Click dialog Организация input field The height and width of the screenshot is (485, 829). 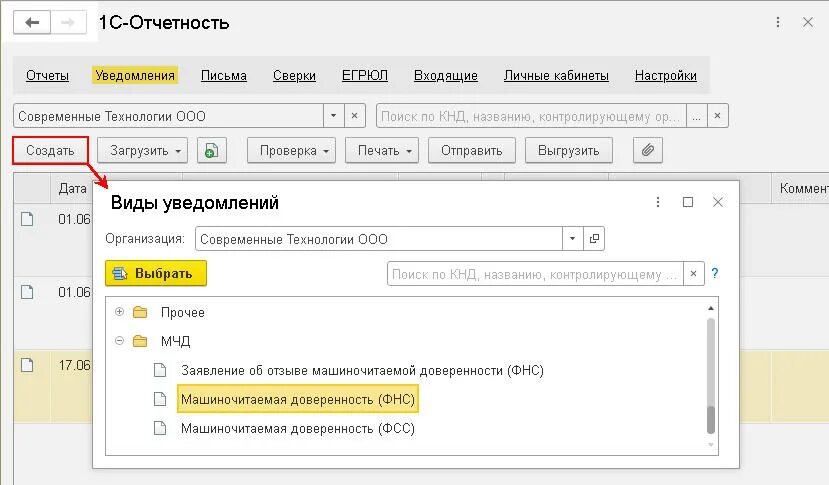pyautogui.click(x=379, y=239)
